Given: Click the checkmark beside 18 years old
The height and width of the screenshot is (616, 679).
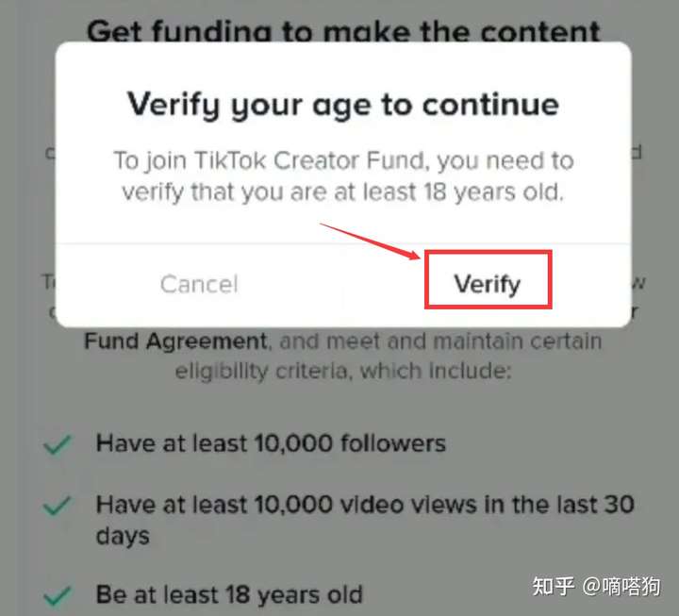Looking at the screenshot, I should pyautogui.click(x=58, y=595).
